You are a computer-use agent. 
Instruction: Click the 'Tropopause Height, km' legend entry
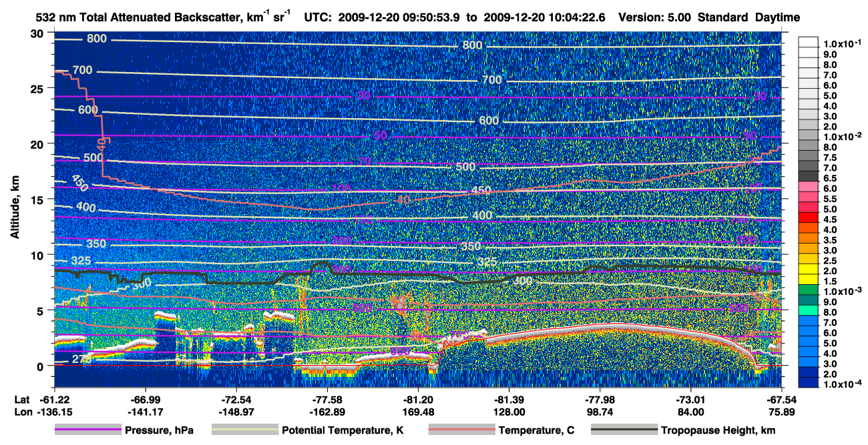pyautogui.click(x=718, y=430)
